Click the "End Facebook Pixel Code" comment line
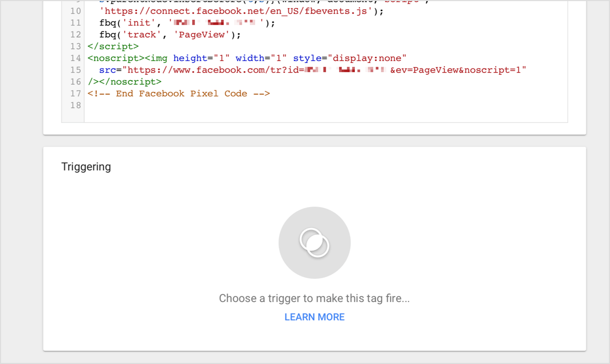Image resolution: width=610 pixels, height=364 pixels. 178,93
